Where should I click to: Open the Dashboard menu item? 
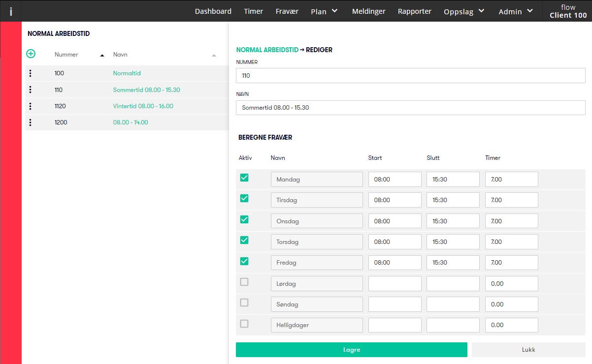click(213, 11)
